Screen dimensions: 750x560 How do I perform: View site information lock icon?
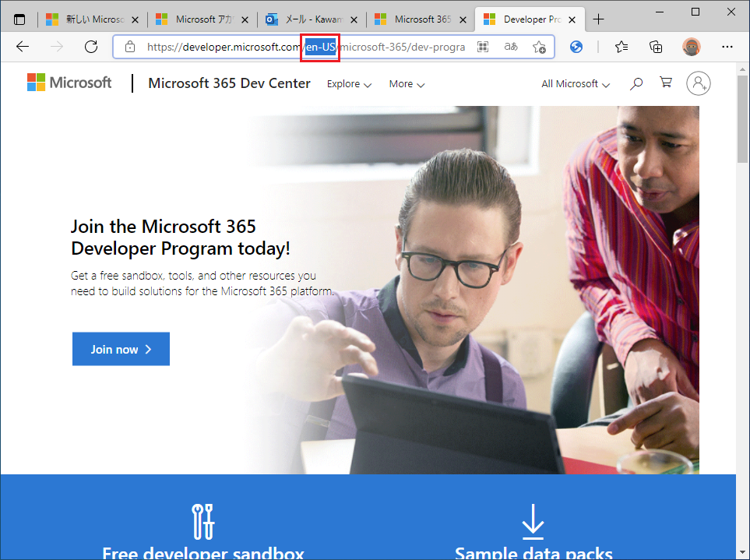(129, 47)
